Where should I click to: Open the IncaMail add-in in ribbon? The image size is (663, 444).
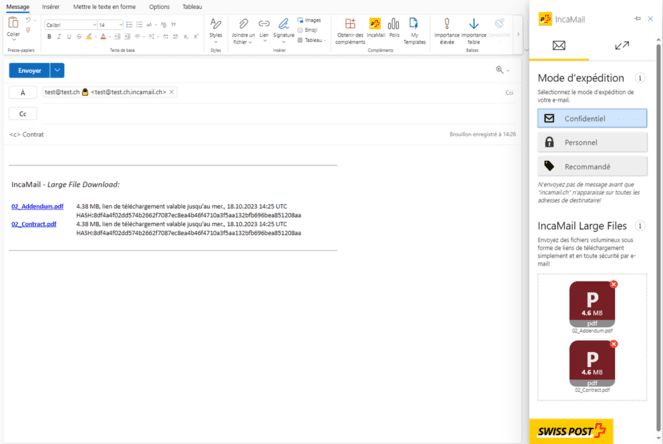(375, 26)
